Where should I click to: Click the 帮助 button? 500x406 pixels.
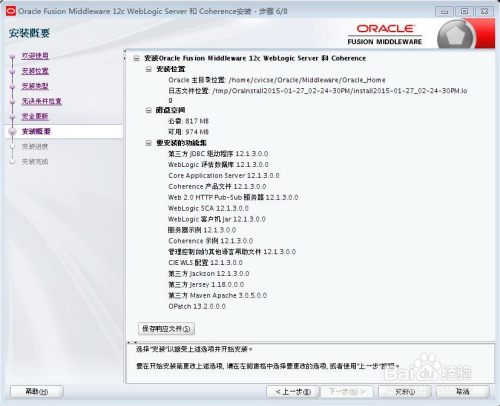coord(37,392)
